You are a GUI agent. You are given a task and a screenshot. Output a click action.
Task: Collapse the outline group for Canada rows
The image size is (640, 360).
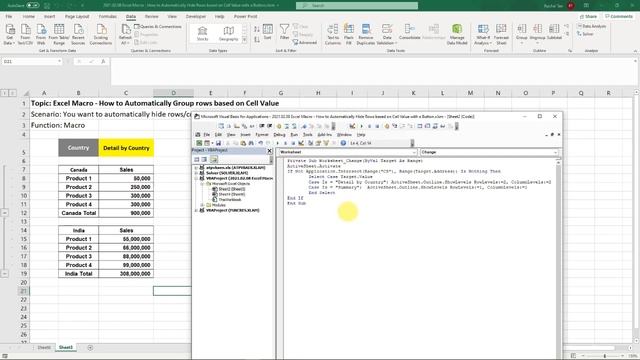(4, 213)
